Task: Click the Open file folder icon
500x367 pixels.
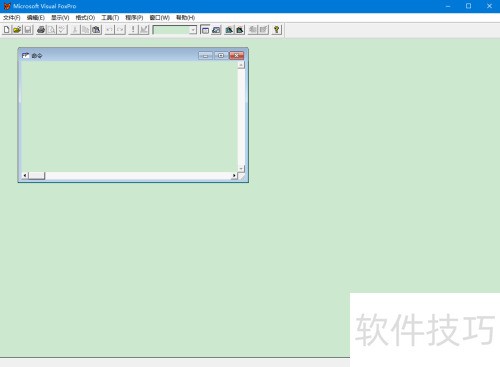Action: (17, 30)
